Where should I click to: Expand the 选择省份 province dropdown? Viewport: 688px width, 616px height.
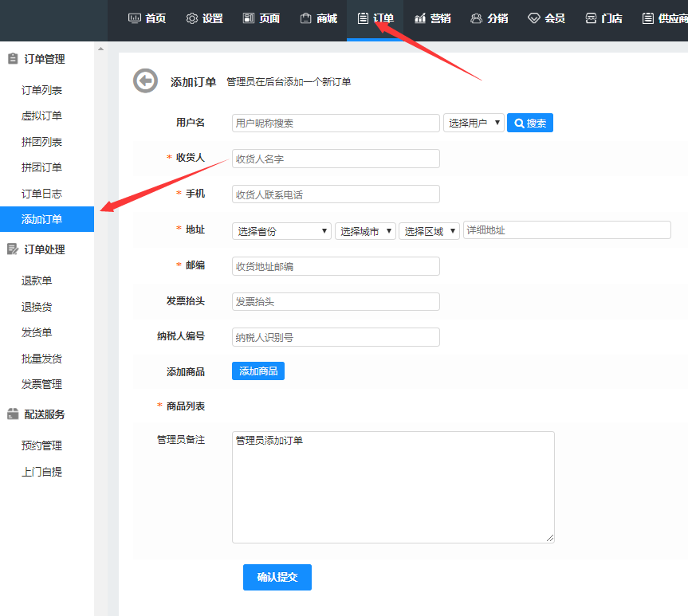(x=281, y=231)
